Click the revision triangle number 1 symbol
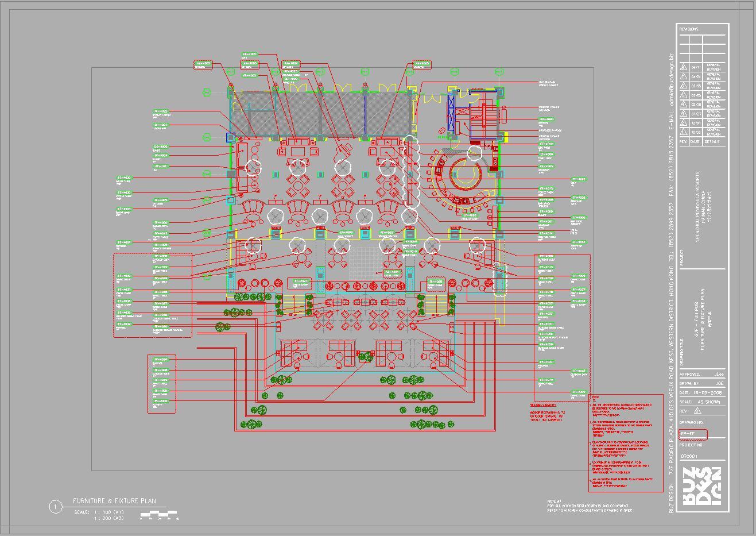The height and width of the screenshot is (536, 756). coord(684,132)
